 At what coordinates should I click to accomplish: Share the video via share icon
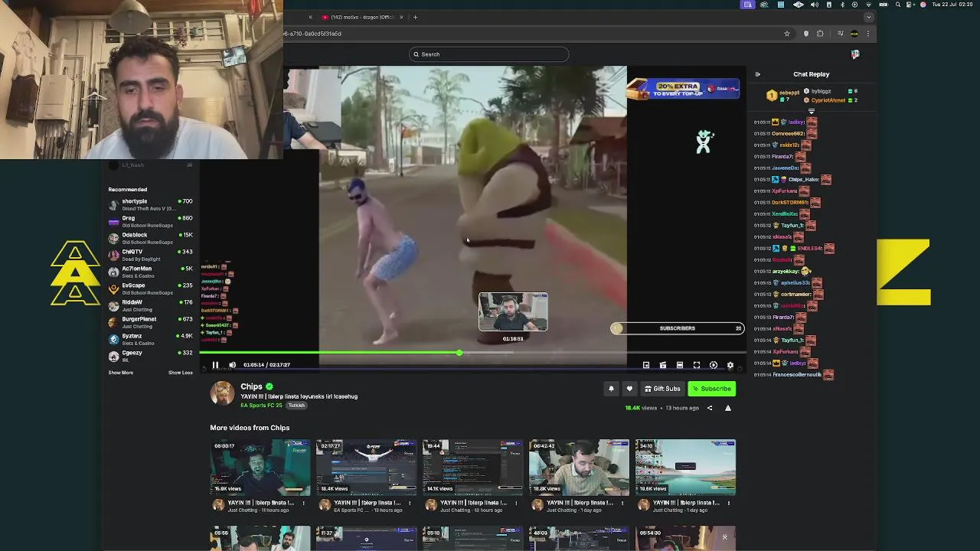[709, 408]
